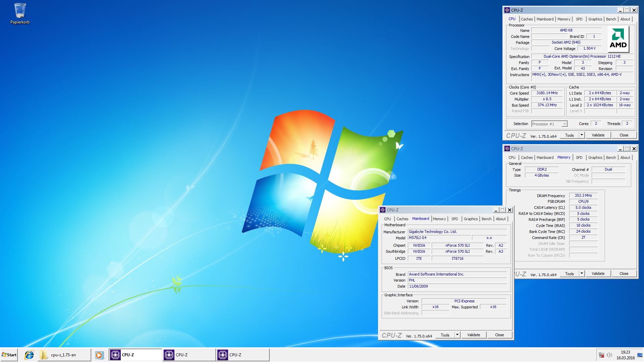
Task: Click Close button in the Mainboard window
Action: (499, 335)
